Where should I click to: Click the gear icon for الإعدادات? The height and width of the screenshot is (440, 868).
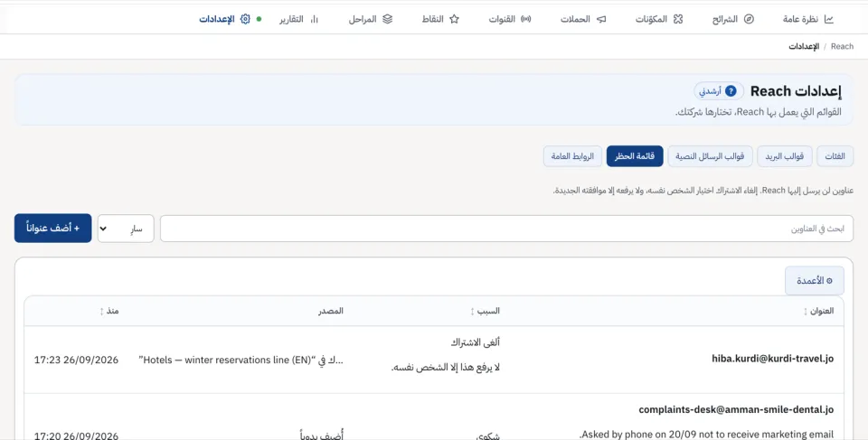[245, 19]
